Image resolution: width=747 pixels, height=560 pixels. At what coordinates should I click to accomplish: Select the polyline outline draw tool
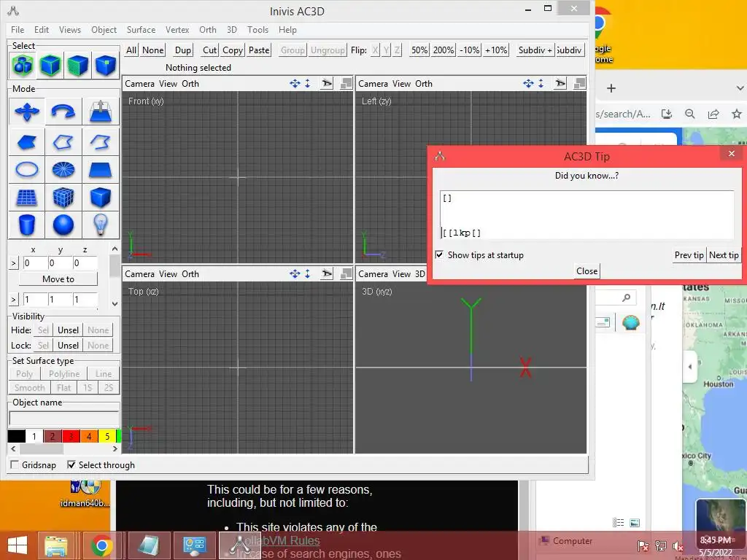click(x=63, y=141)
